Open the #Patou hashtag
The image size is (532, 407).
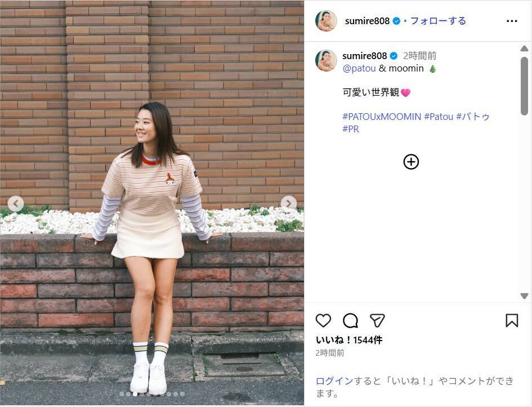(439, 117)
